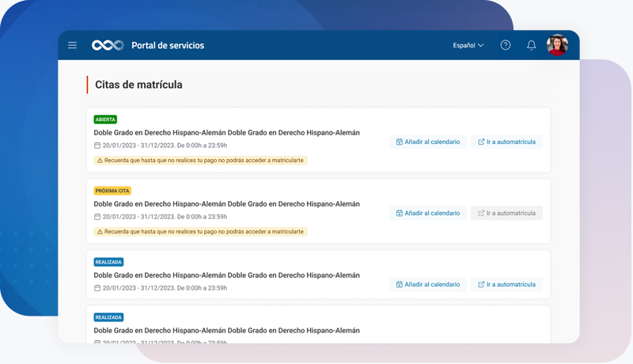
Task: Add the PRÓXIMA CITA appointment to calendar
Action: (428, 213)
